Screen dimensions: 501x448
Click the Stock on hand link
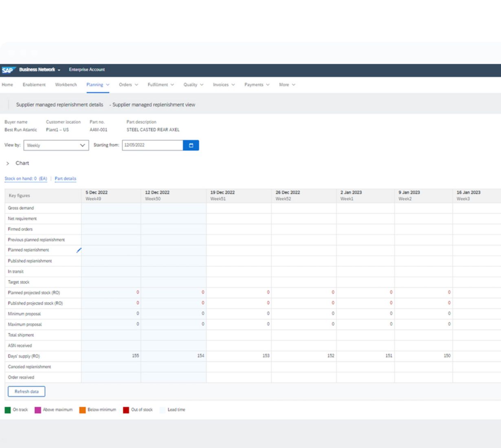26,179
